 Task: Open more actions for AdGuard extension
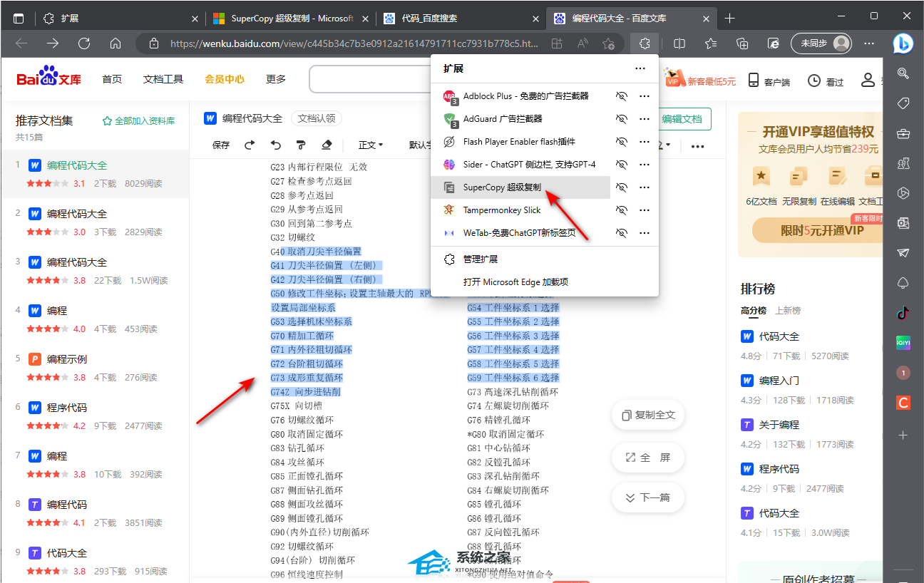pos(645,118)
